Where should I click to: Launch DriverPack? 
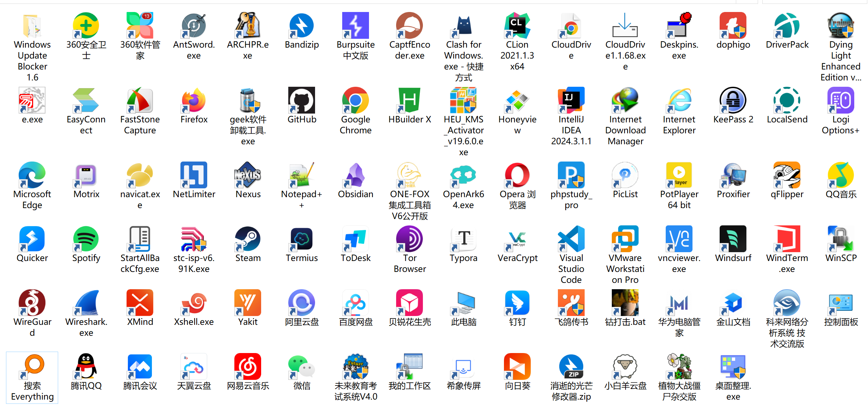787,25
